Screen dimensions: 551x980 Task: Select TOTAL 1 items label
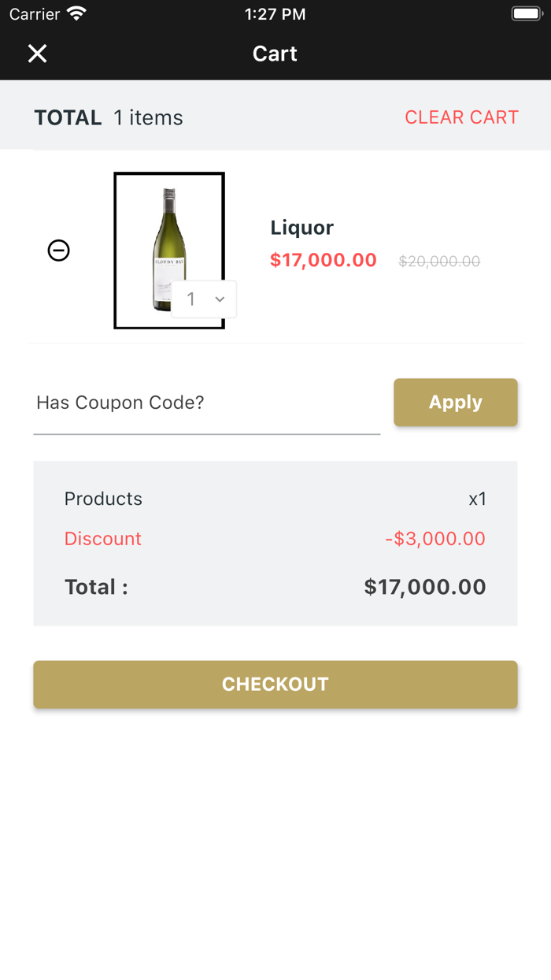(108, 117)
